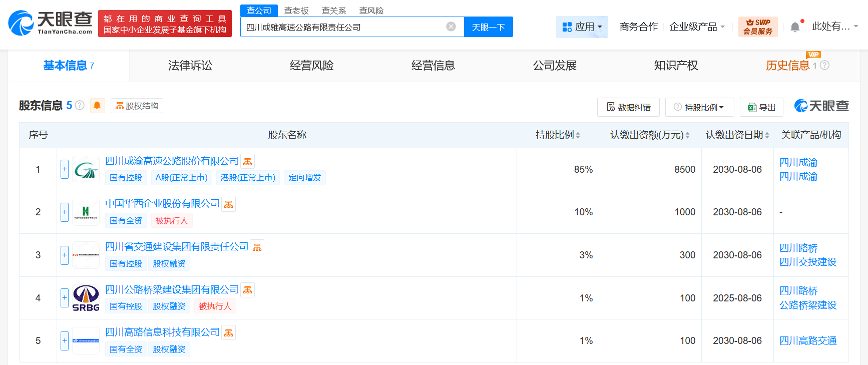Open 四川高路信息科技有限公司 link
Viewport: 868px width, 365px height.
(162, 332)
